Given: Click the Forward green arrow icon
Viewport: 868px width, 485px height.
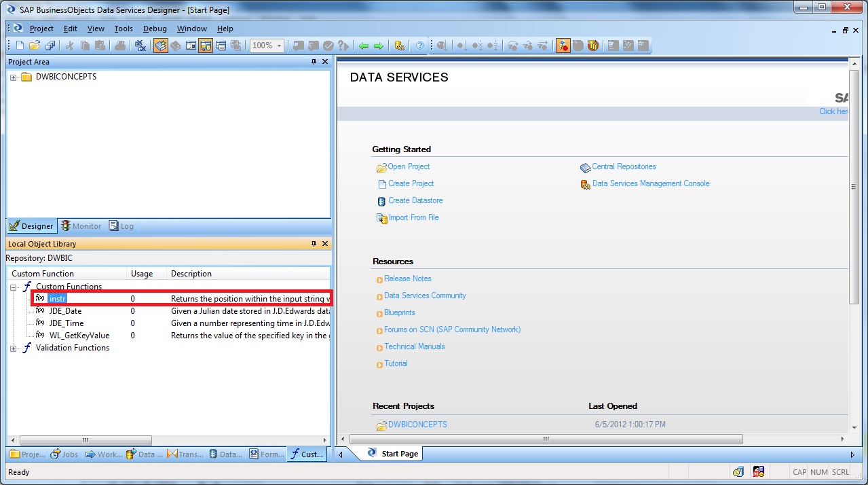Looking at the screenshot, I should 379,46.
